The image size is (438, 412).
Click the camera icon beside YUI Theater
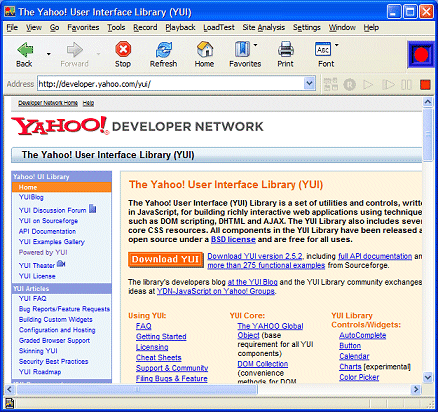[x=61, y=264]
